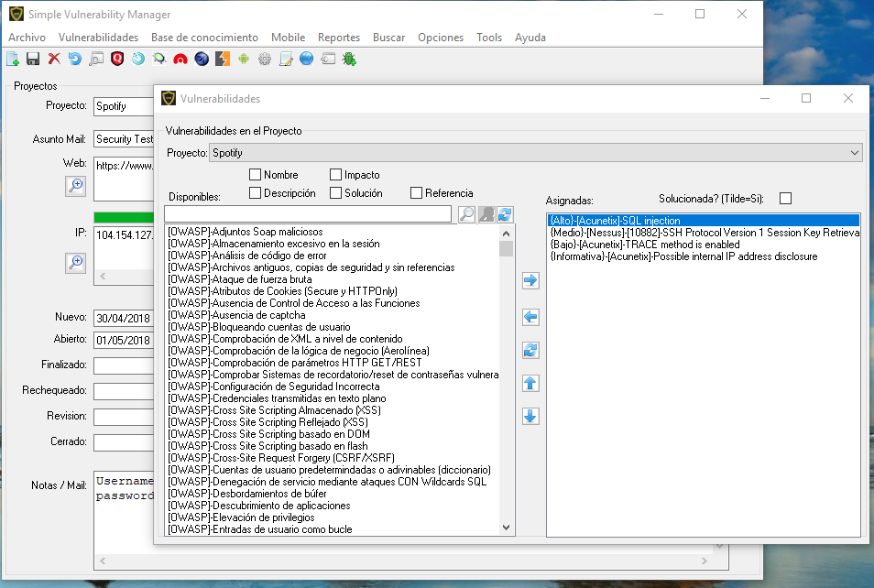
Task: Click the Disponibles list scrollbar down arrow
Action: [506, 528]
